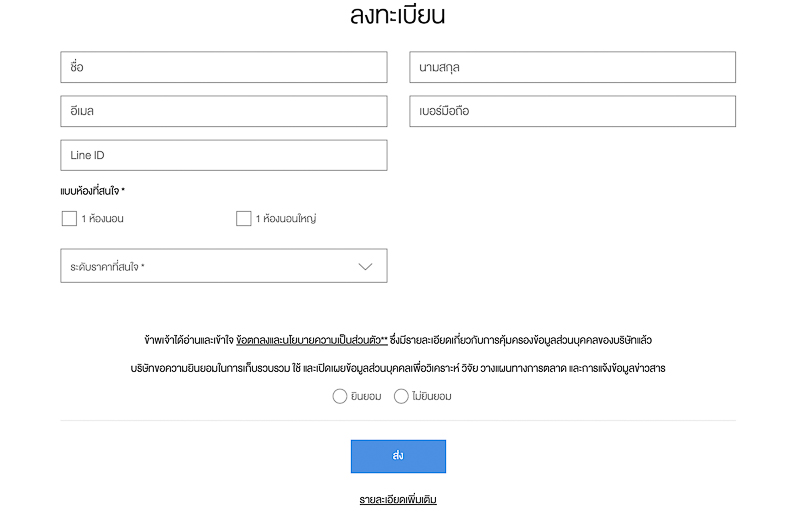Open the รายละเอียดเพิ่มเติม (more details) link
The height and width of the screenshot is (514, 800).
pos(398,498)
